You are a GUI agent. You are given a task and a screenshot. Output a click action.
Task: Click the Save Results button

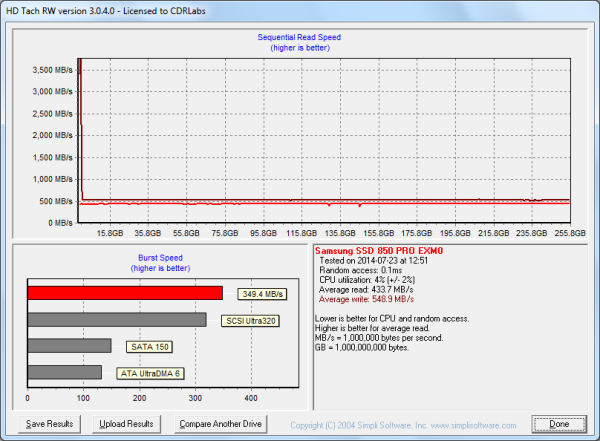[48, 424]
